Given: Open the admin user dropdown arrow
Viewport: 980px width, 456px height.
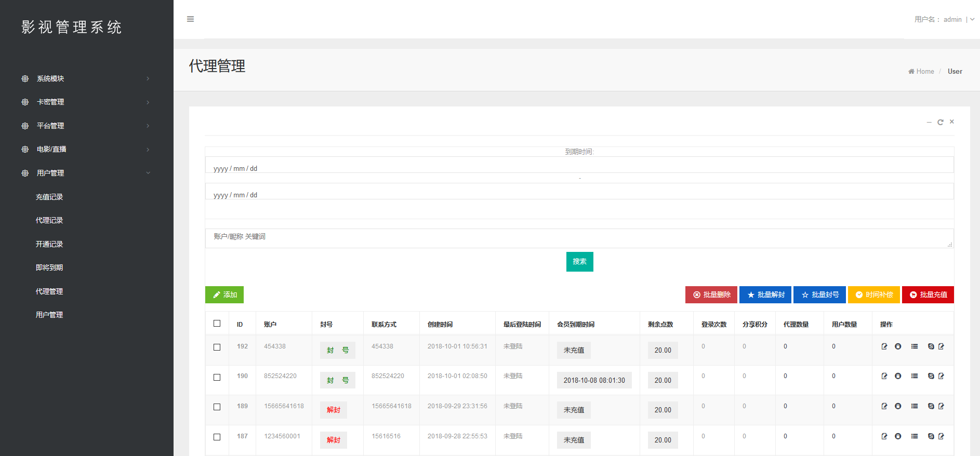Looking at the screenshot, I should click(x=972, y=20).
